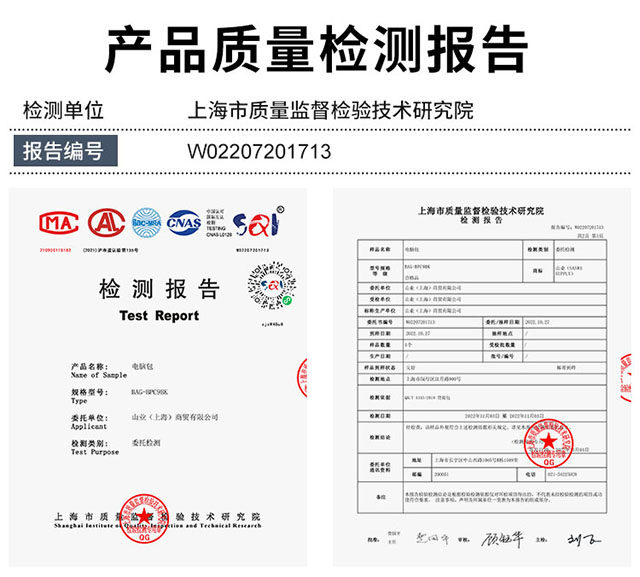The width and height of the screenshot is (640, 577).
Task: Click the 商标 cell in the table
Action: pyautogui.click(x=538, y=271)
